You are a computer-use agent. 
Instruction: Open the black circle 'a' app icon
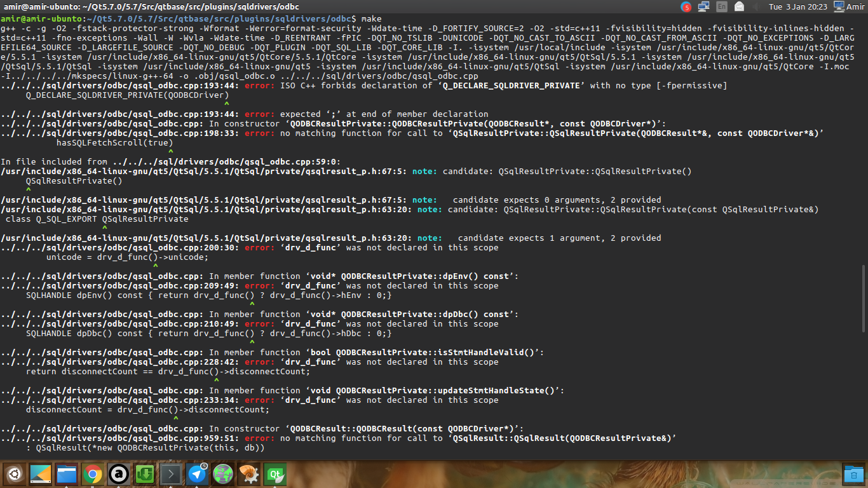click(x=119, y=474)
